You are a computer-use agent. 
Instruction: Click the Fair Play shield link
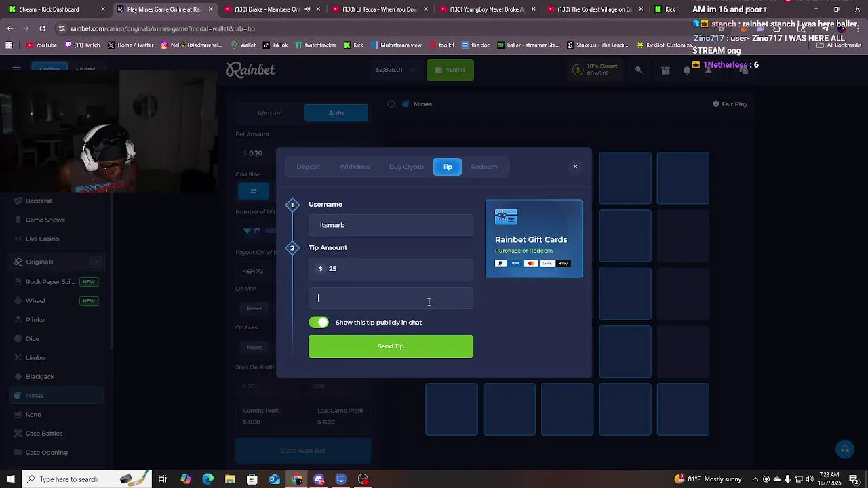click(x=730, y=104)
